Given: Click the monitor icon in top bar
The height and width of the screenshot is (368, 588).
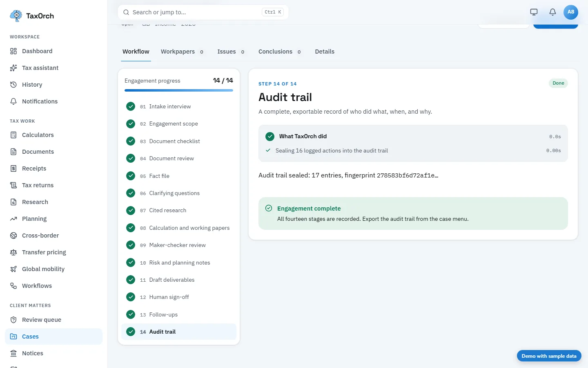Looking at the screenshot, I should (534, 12).
